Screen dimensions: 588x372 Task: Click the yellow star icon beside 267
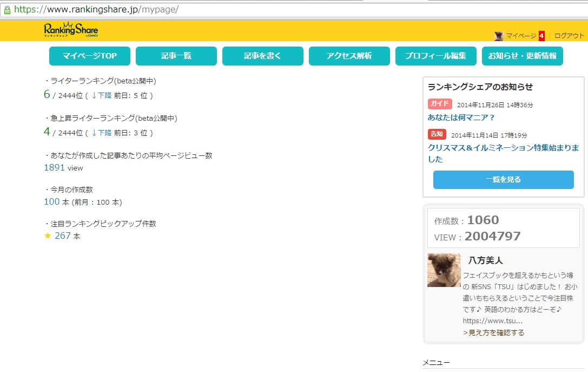(x=48, y=236)
